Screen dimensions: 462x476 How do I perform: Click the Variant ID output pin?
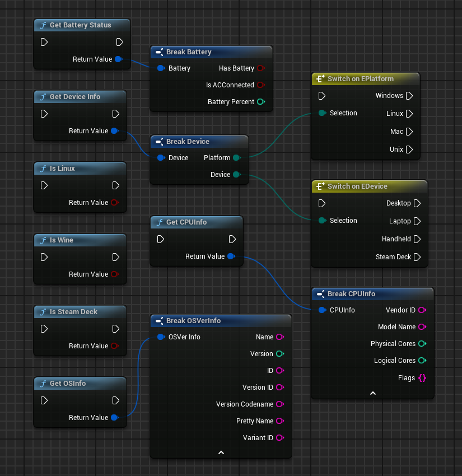coord(280,438)
